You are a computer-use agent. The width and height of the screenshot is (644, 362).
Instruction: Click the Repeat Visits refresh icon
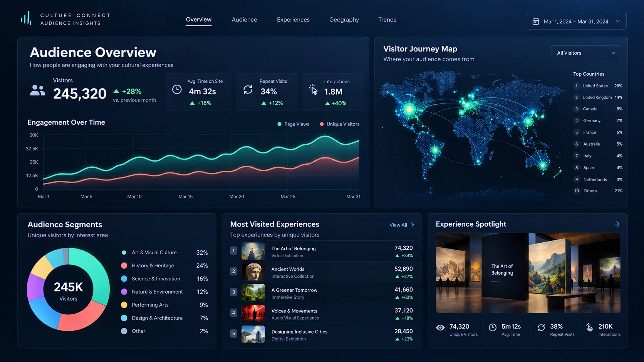248,90
